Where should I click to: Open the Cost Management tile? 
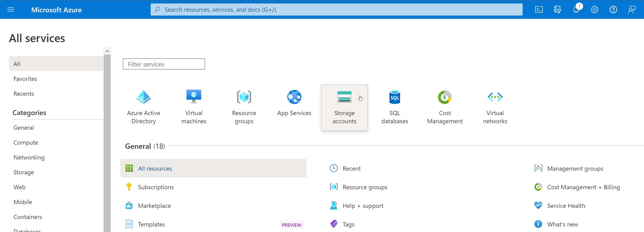[445, 107]
